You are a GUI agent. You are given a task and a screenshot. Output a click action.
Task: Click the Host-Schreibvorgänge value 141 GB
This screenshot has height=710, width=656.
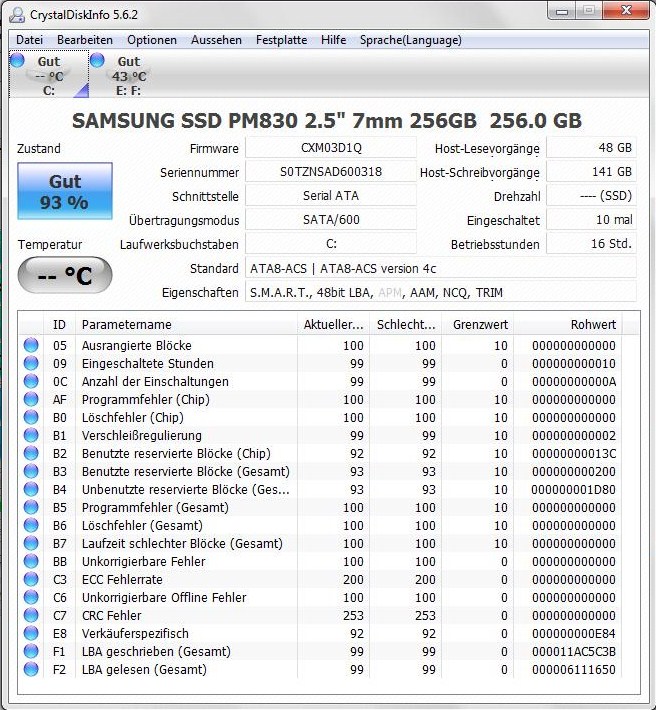(591, 172)
